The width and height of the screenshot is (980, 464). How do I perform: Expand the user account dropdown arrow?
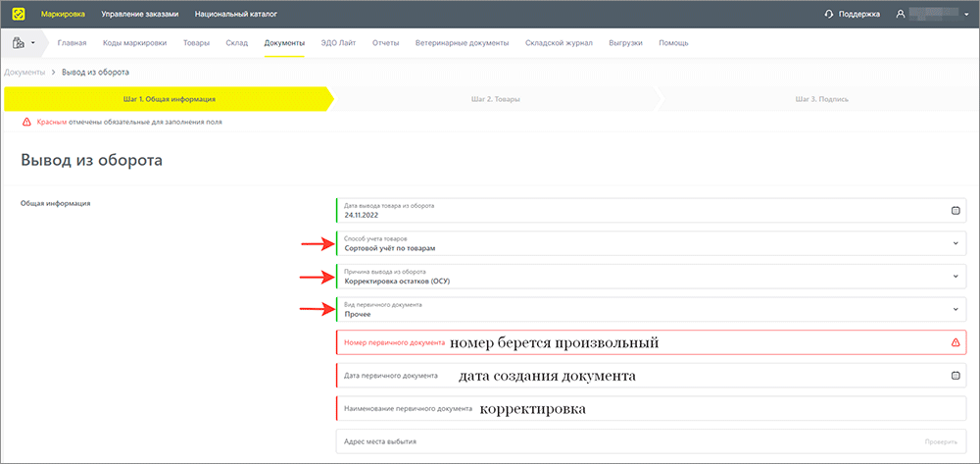point(965,14)
